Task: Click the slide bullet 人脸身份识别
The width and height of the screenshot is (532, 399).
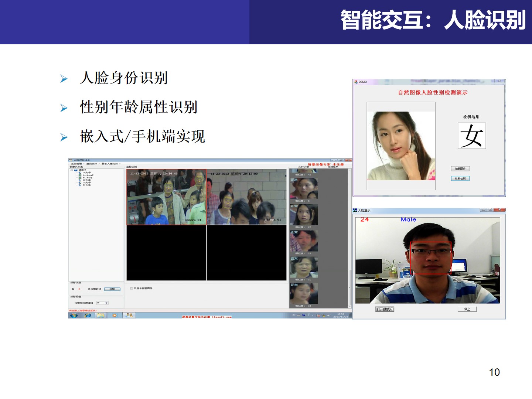Action: [x=124, y=78]
